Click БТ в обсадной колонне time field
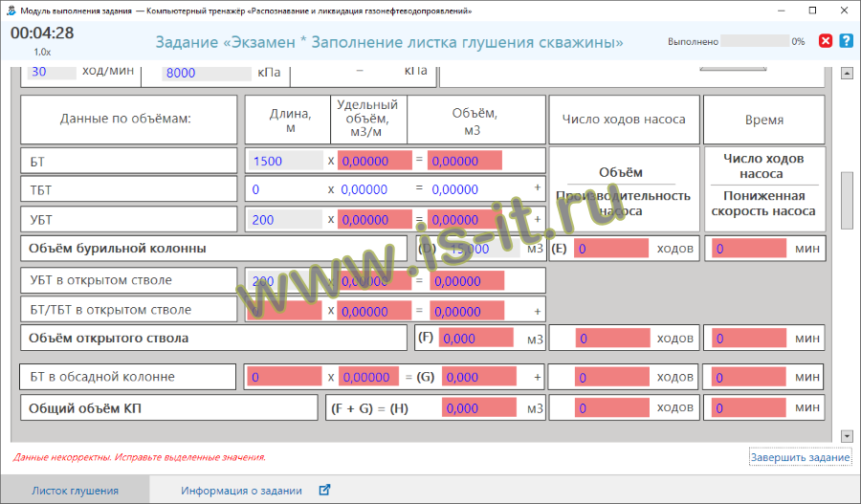This screenshot has height=504, width=861. pyautogui.click(x=749, y=377)
